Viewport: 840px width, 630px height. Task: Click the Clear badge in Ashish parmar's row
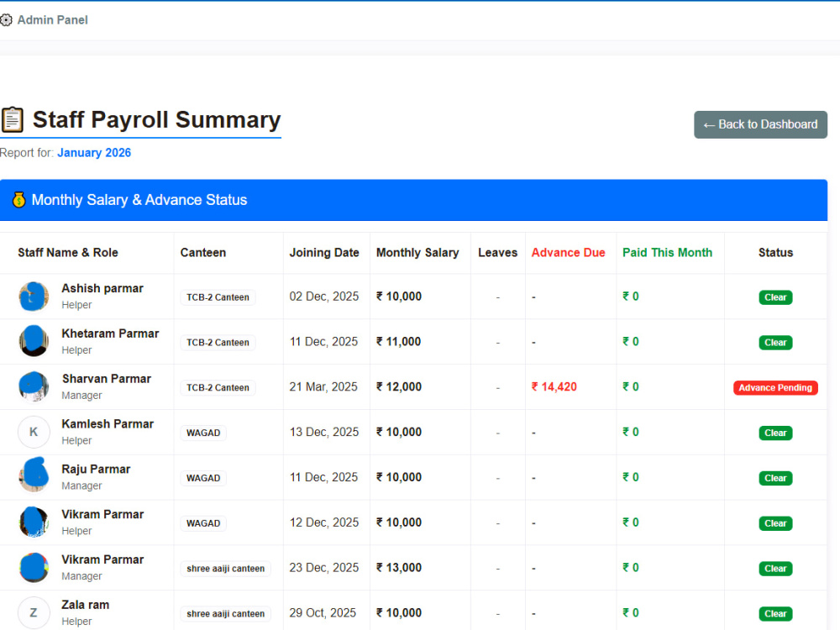775,297
